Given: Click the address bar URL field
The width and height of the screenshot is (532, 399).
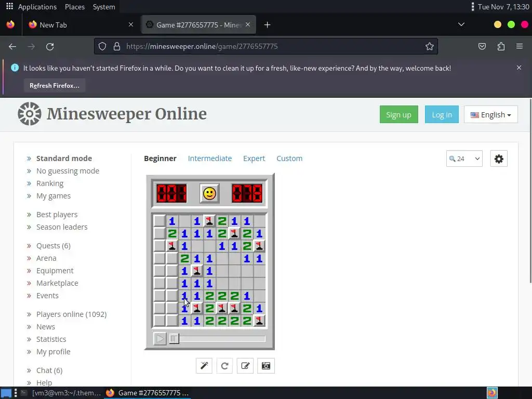Looking at the screenshot, I should (x=266, y=46).
